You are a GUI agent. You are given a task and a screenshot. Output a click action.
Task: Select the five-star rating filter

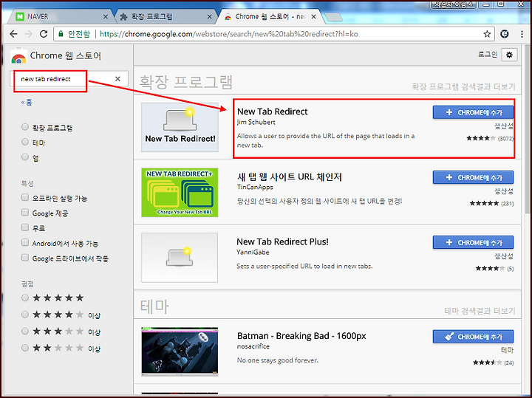pyautogui.click(x=25, y=298)
